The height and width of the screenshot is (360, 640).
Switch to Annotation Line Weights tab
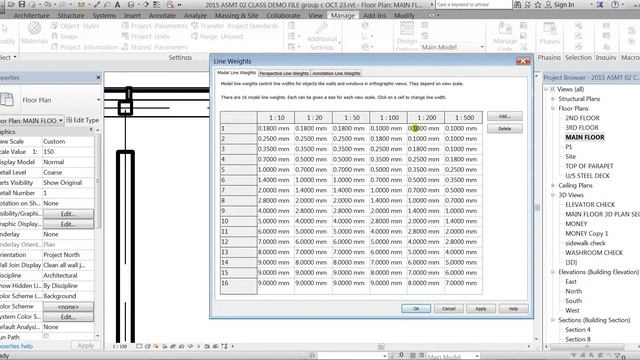(x=336, y=73)
